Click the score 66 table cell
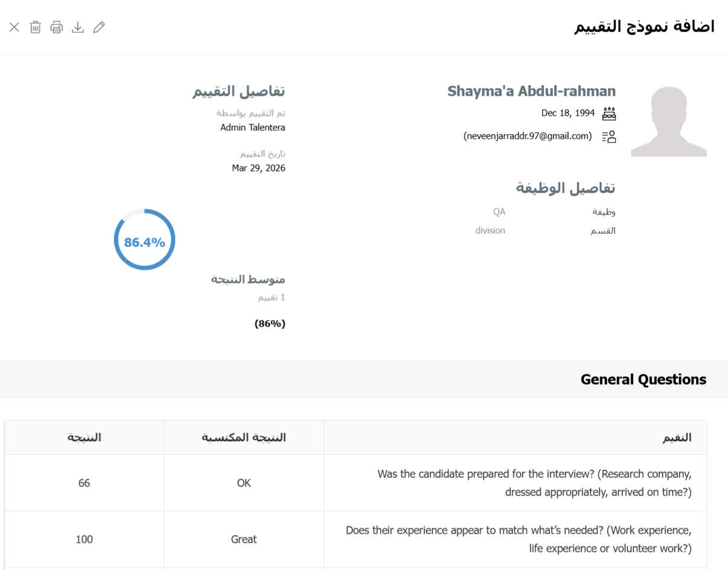The height and width of the screenshot is (570, 728). (x=84, y=483)
